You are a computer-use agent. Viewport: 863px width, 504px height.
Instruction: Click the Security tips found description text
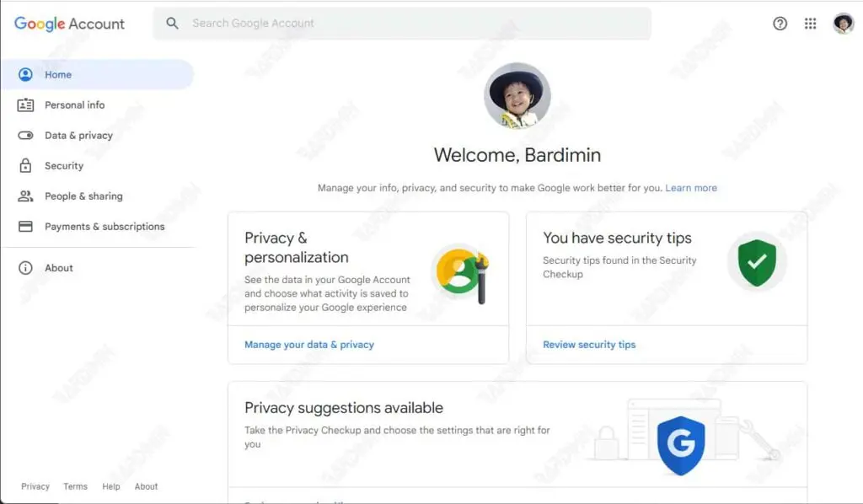click(x=619, y=267)
